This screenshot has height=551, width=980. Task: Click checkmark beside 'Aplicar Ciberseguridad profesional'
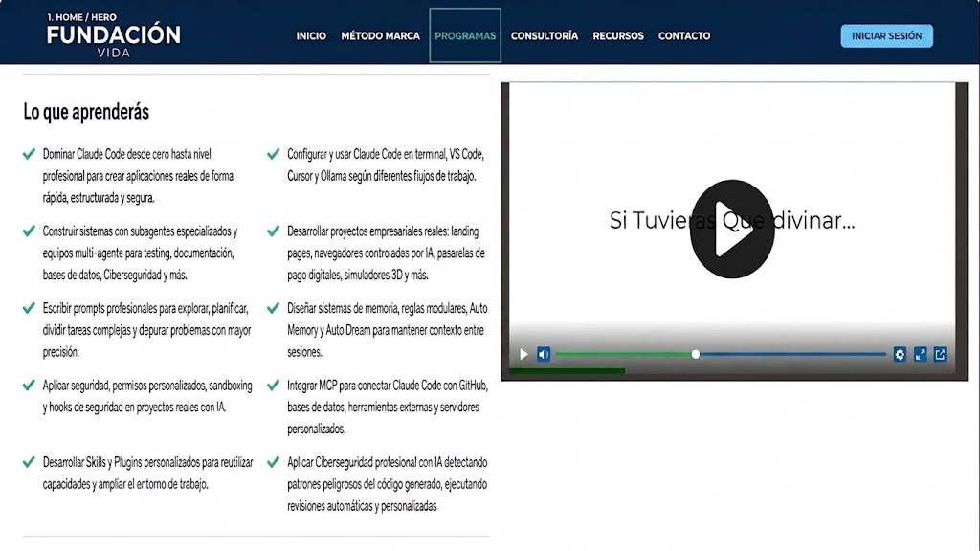(273, 462)
